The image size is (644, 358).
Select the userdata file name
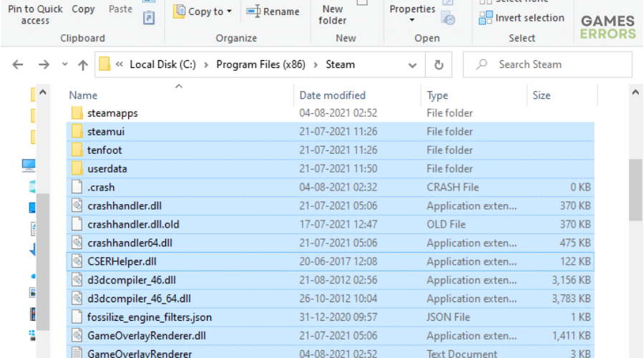click(x=107, y=168)
